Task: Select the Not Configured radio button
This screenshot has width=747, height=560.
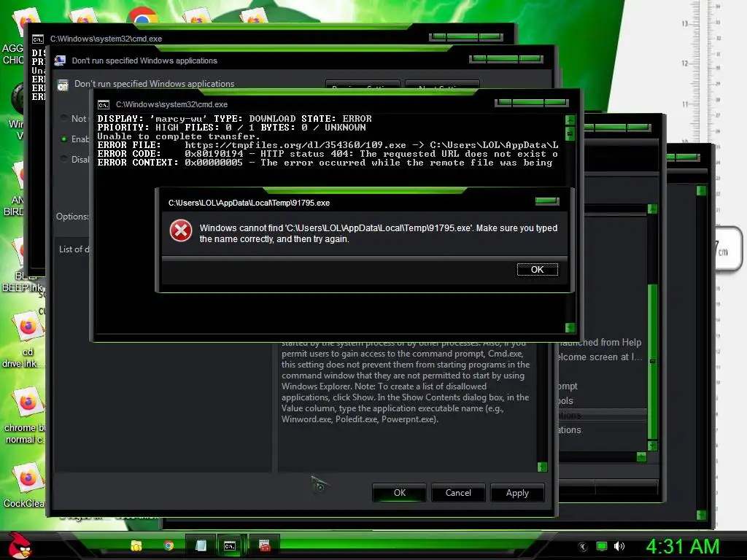Action: (x=63, y=118)
